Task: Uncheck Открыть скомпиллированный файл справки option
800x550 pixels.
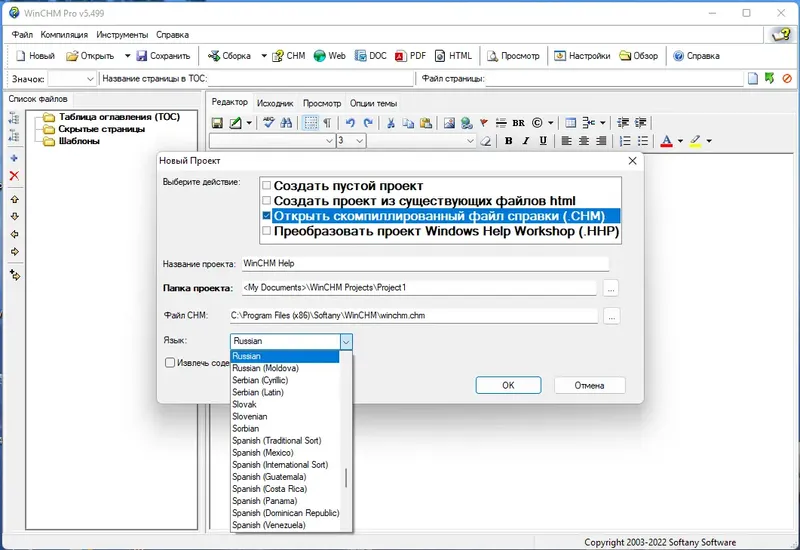Action: [x=266, y=216]
